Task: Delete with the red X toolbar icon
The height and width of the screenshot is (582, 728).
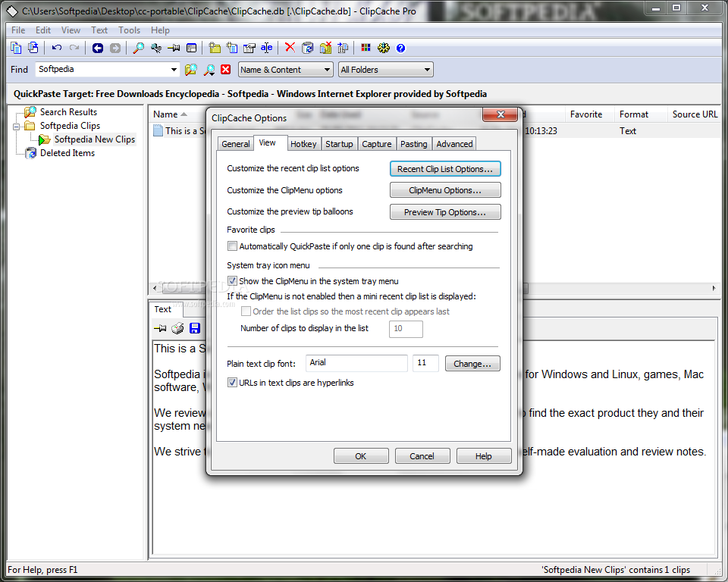Action: (290, 47)
